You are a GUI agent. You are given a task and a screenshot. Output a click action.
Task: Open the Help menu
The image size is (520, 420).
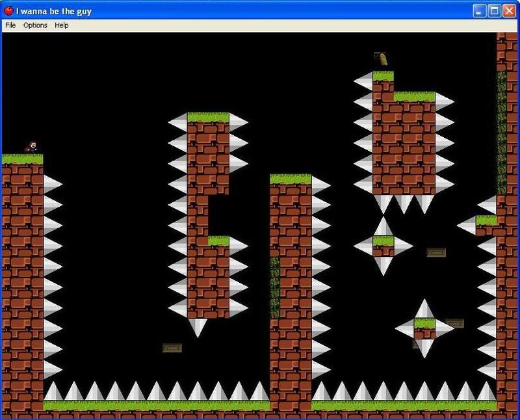click(62, 25)
